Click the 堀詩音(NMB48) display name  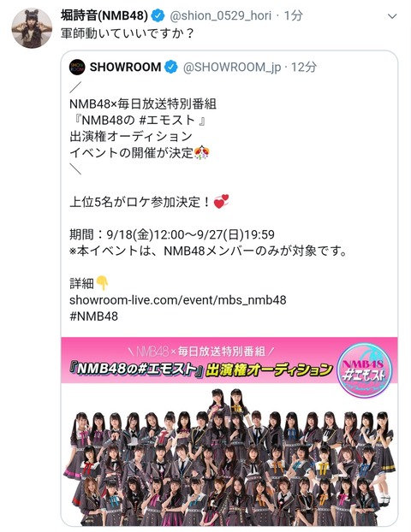click(104, 15)
